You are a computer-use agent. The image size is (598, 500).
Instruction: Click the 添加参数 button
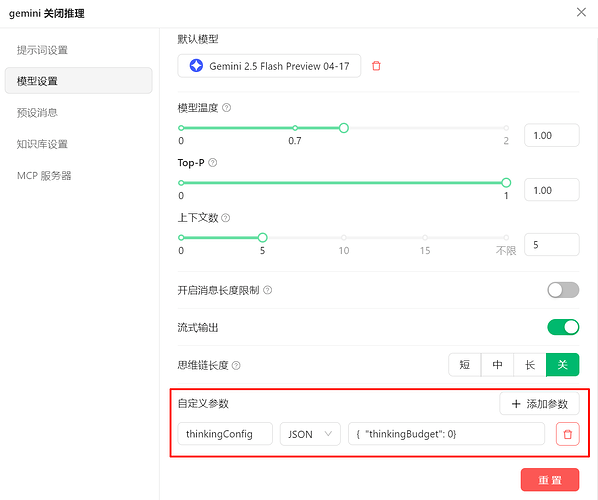pos(539,404)
